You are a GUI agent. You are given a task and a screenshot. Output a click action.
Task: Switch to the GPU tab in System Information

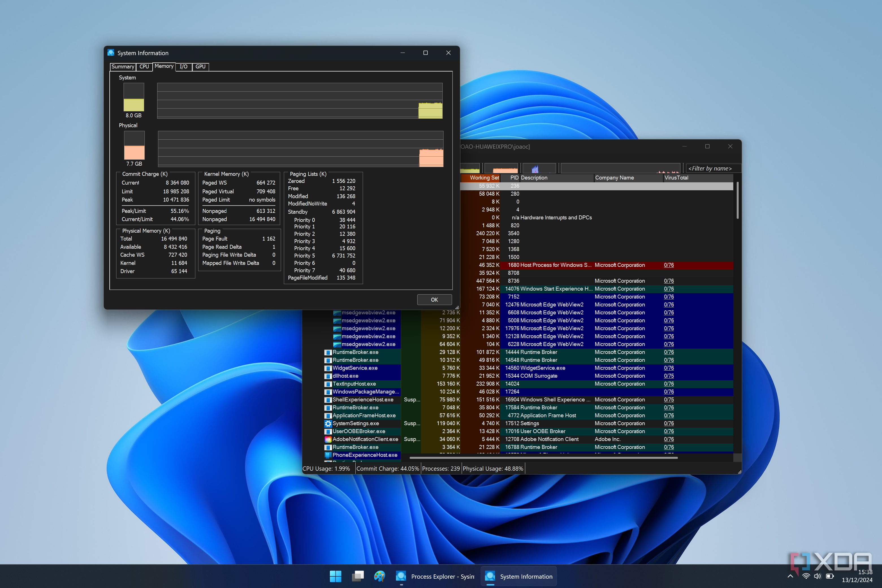tap(201, 67)
